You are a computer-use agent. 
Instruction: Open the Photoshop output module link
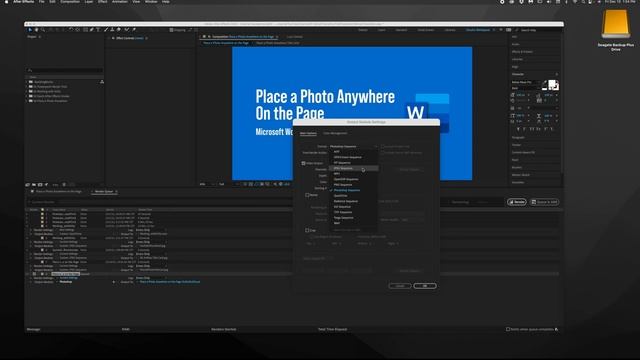pyautogui.click(x=66, y=282)
